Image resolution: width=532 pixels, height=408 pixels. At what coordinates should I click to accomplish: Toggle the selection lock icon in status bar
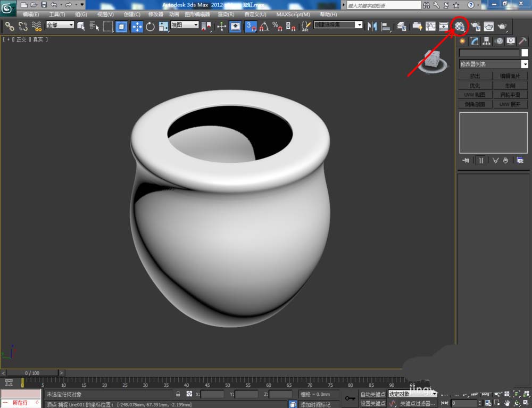tap(178, 394)
